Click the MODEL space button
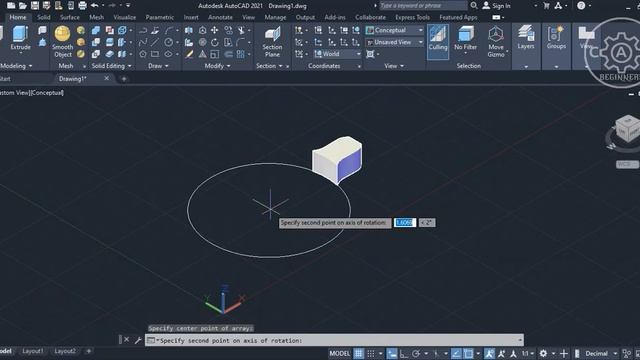The width and height of the screenshot is (640, 360). (x=340, y=353)
